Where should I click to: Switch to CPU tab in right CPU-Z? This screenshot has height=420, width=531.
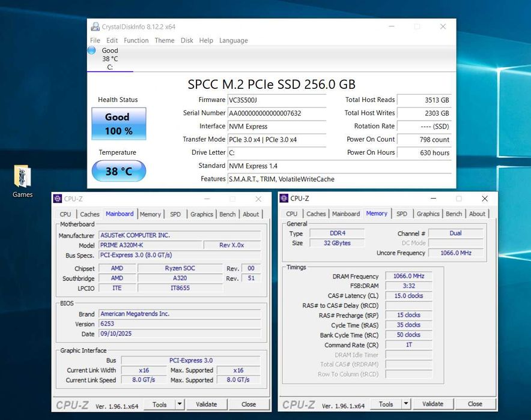tap(291, 214)
